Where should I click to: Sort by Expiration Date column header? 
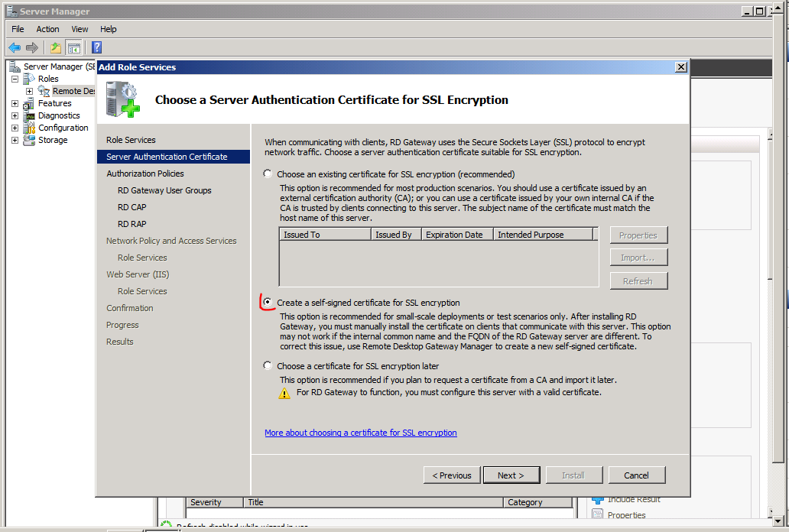click(x=457, y=235)
